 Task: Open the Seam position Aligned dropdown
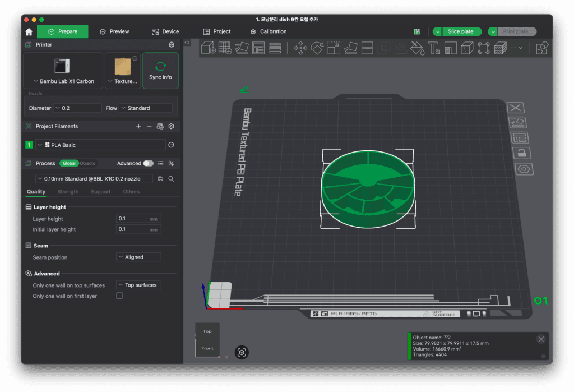click(x=138, y=257)
